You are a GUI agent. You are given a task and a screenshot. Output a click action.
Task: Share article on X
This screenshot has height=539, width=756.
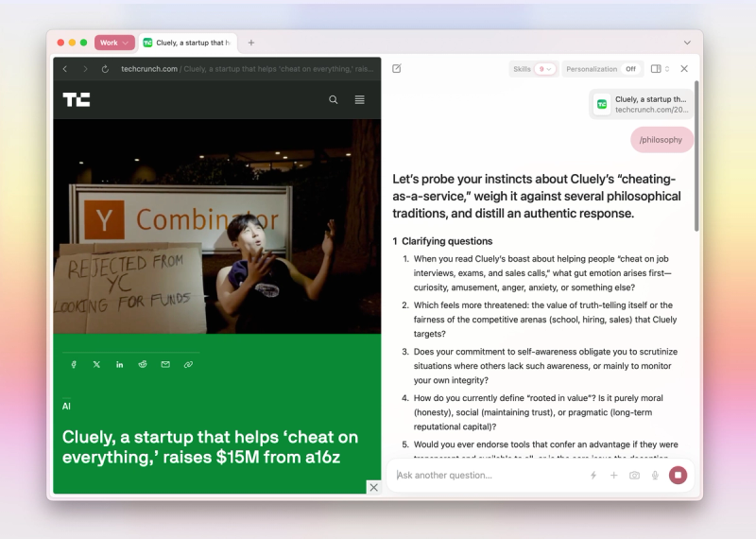coord(96,364)
